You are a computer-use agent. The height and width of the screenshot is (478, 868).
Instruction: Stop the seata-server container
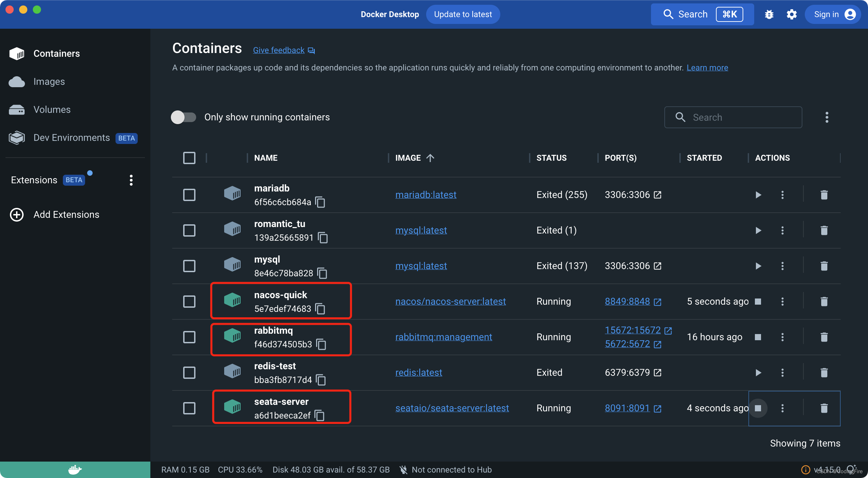pos(758,408)
